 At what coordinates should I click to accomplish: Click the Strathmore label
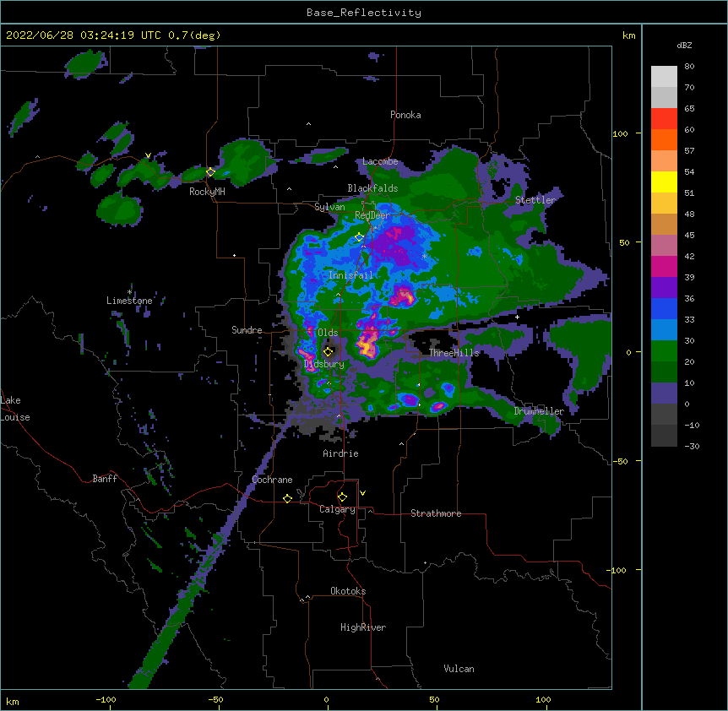pyautogui.click(x=436, y=513)
